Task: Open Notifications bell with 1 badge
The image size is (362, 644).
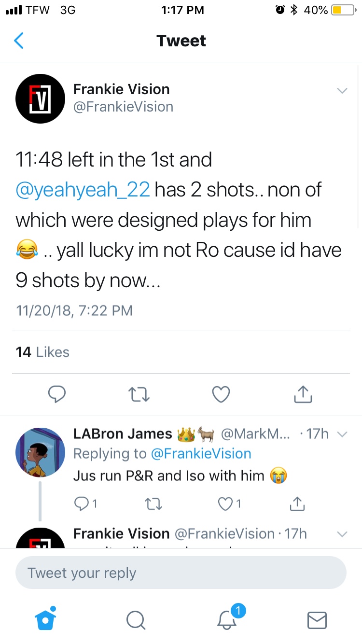Action: coord(227,619)
